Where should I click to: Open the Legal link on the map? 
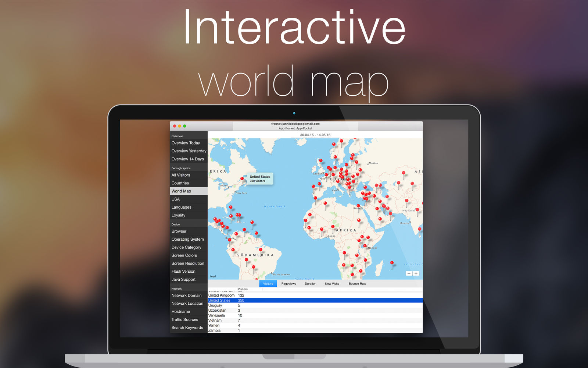(213, 276)
